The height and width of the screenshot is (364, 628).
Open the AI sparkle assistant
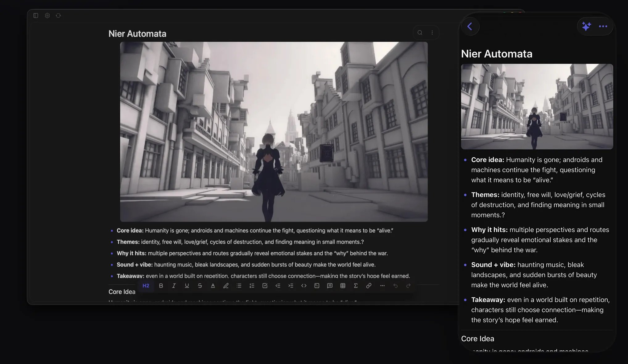coord(586,27)
